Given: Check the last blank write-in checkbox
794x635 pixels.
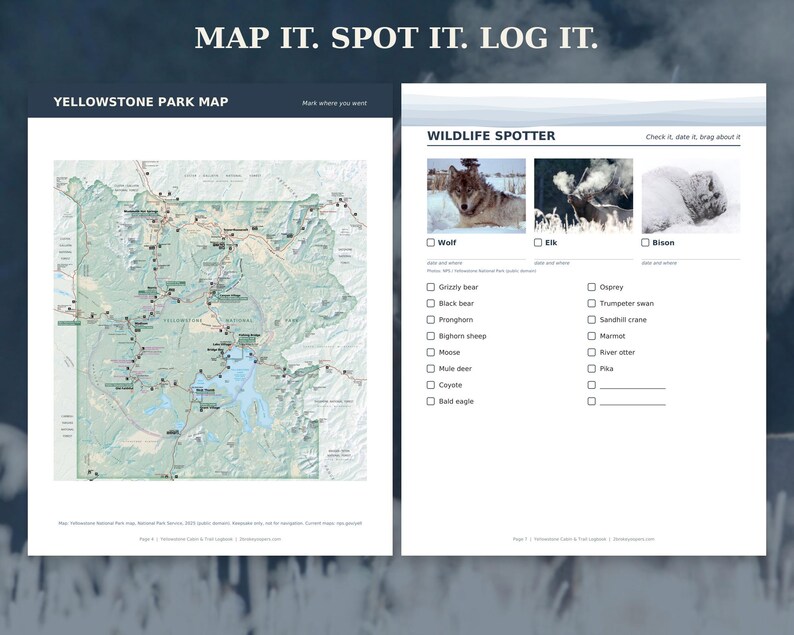Looking at the screenshot, I should tap(591, 401).
